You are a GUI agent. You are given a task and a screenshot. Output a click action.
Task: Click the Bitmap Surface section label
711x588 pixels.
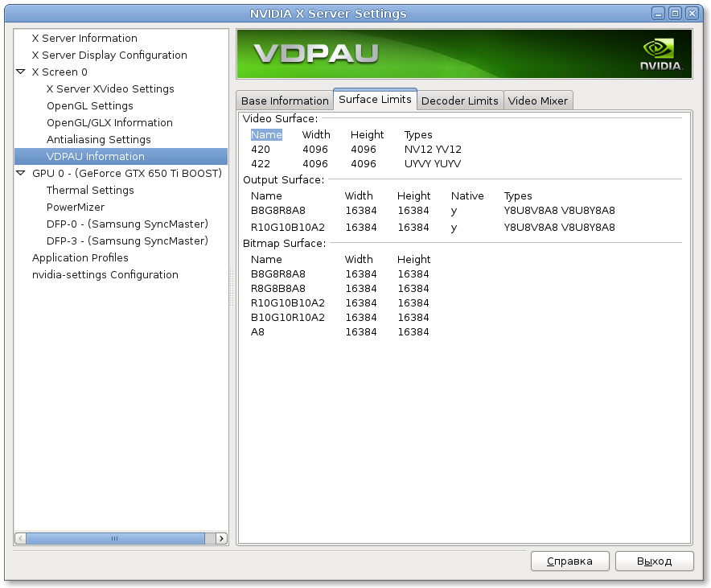click(284, 243)
